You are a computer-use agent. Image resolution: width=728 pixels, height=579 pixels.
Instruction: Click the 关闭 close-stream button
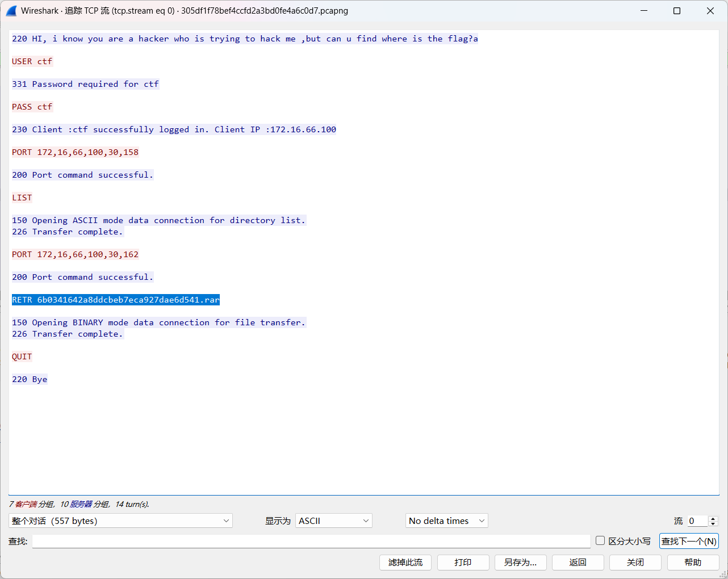[635, 563]
